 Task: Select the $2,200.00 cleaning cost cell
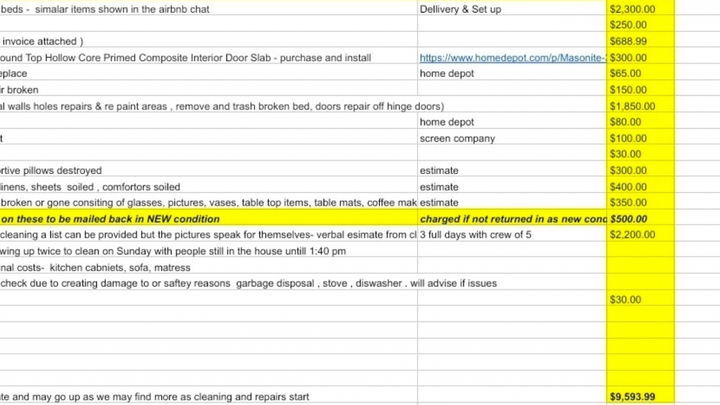[x=640, y=235]
